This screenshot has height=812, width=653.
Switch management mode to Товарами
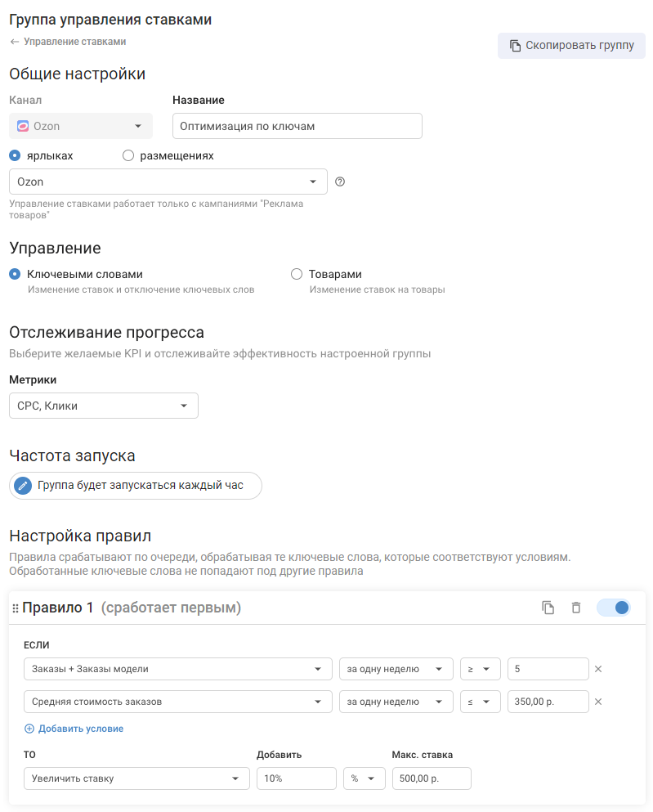tap(297, 274)
